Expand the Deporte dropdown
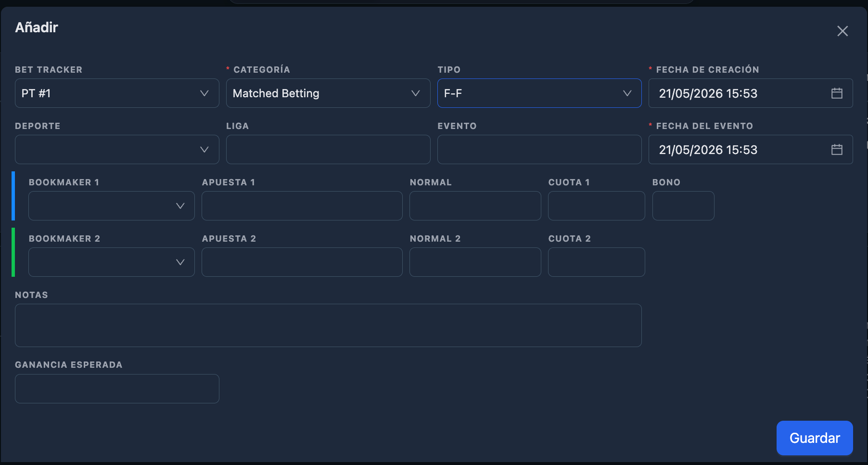Viewport: 868px width, 465px height. 117,150
